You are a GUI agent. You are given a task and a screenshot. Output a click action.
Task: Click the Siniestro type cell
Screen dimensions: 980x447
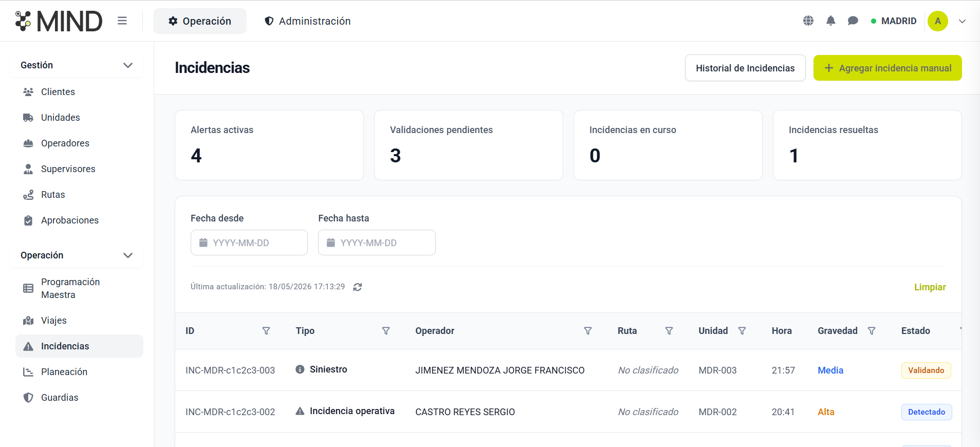click(x=321, y=369)
